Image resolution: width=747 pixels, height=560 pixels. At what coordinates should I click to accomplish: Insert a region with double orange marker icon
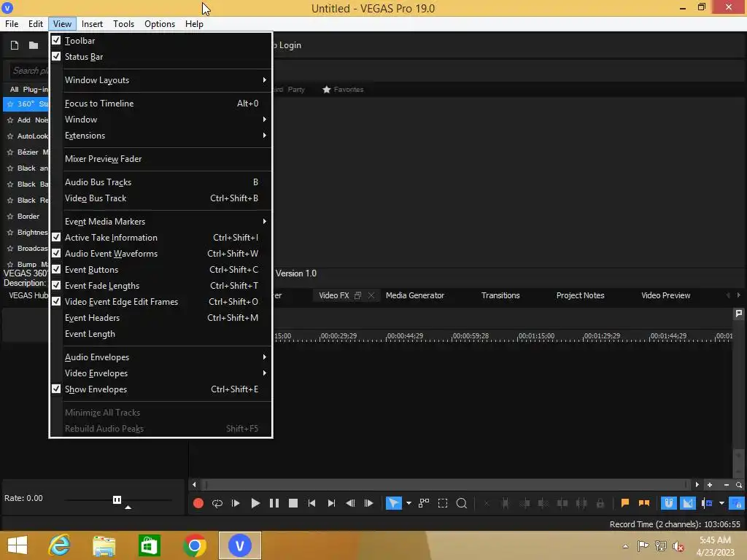pyautogui.click(x=644, y=503)
